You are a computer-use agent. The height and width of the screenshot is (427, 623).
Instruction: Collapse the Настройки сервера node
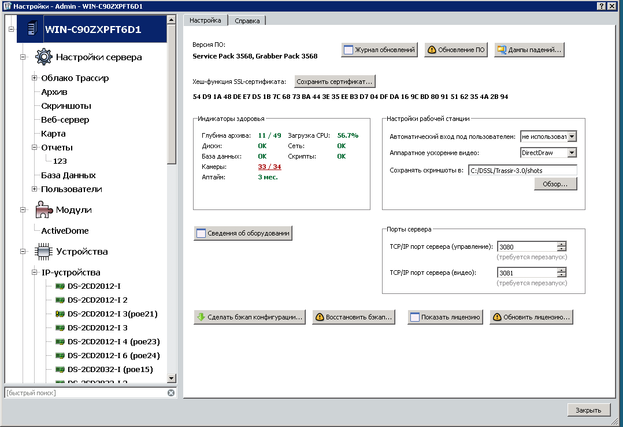[23, 57]
